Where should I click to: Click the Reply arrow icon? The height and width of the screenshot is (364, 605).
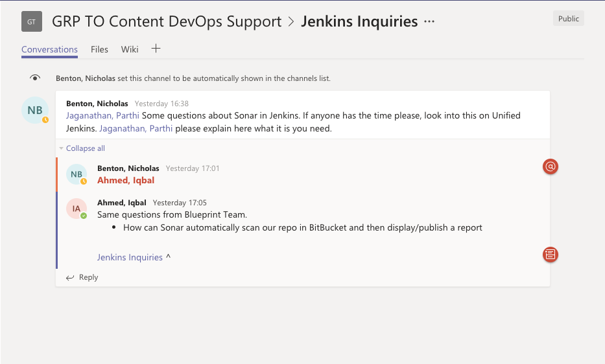(x=70, y=278)
